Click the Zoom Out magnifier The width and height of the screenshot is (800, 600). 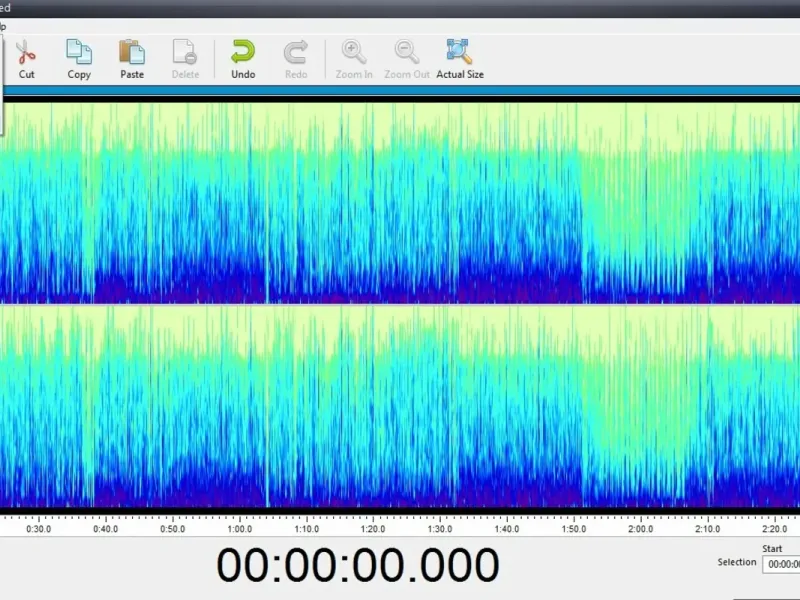pyautogui.click(x=407, y=52)
